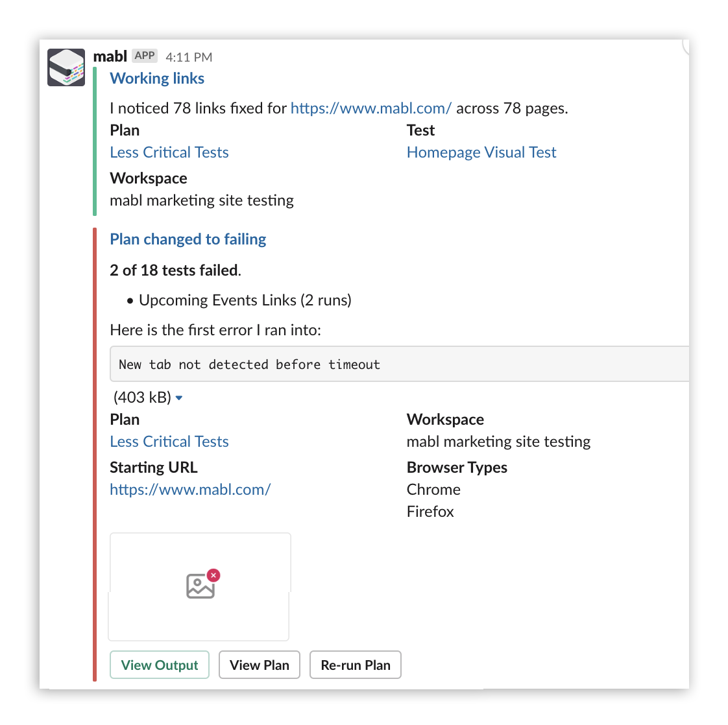Screen dimensions: 728x725
Task: Click the Starting URL heading
Action: click(x=153, y=468)
